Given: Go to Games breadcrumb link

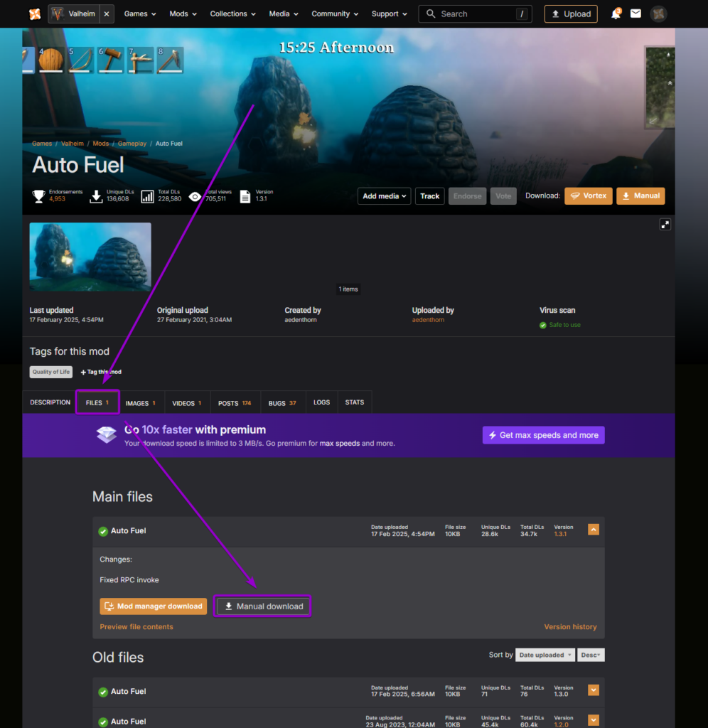Looking at the screenshot, I should coord(42,144).
